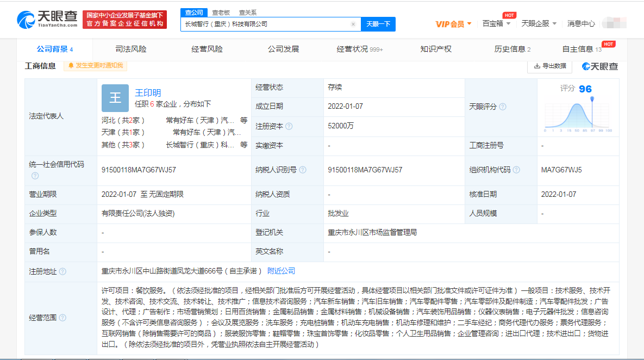
Task: Expand 等 in the 其他 row
Action: pyautogui.click(x=244, y=145)
